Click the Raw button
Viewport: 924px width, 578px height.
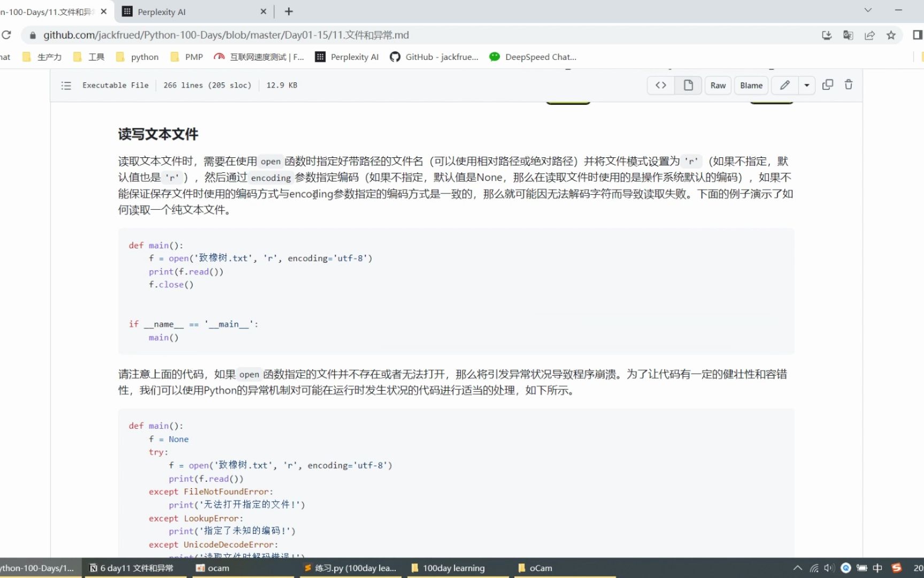[x=718, y=85]
